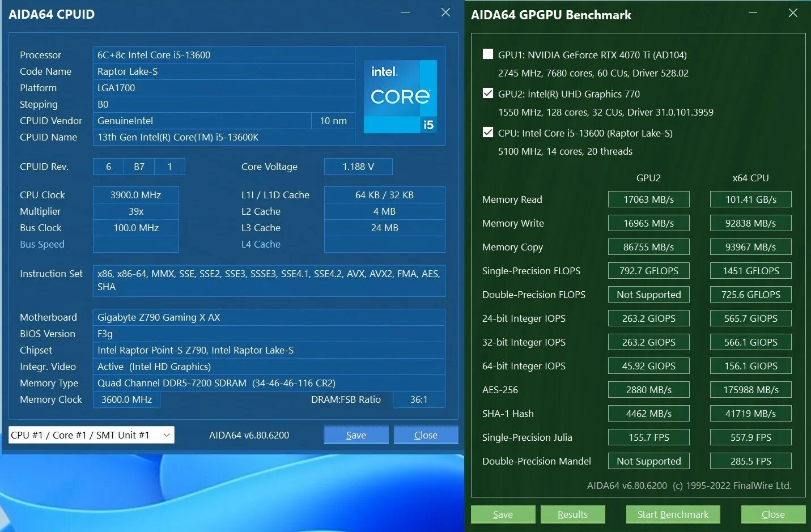Click Memory Type Quad Channel DDR5-7200 SDRAM
The width and height of the screenshot is (811, 532).
[x=269, y=383]
